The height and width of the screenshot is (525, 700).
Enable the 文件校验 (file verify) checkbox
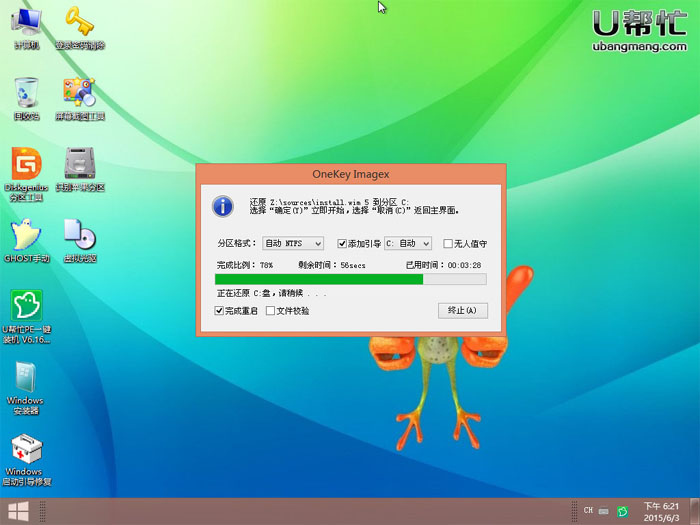click(270, 311)
